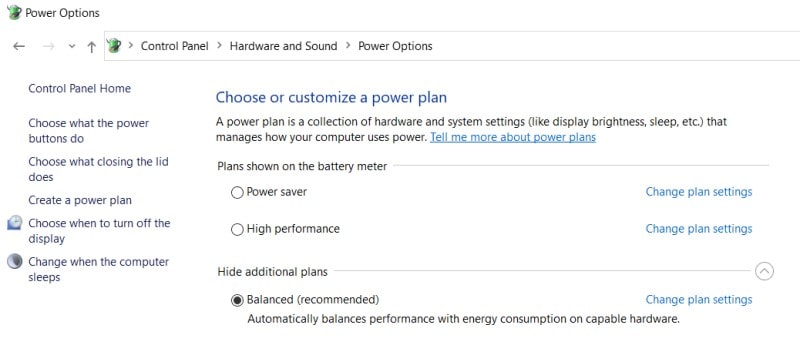Click the address bar power icon
This screenshot has height=362, width=800.
tap(114, 46)
